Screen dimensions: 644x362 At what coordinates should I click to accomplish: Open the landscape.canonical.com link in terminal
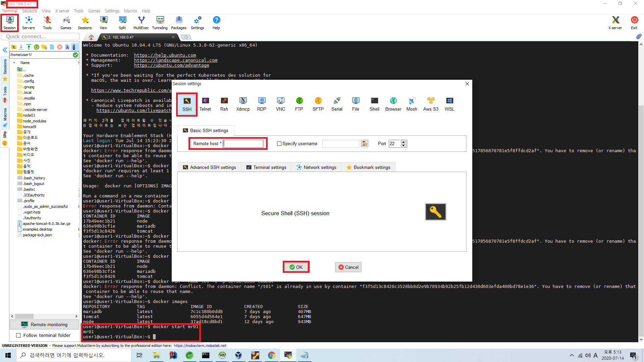pyautogui.click(x=176, y=60)
